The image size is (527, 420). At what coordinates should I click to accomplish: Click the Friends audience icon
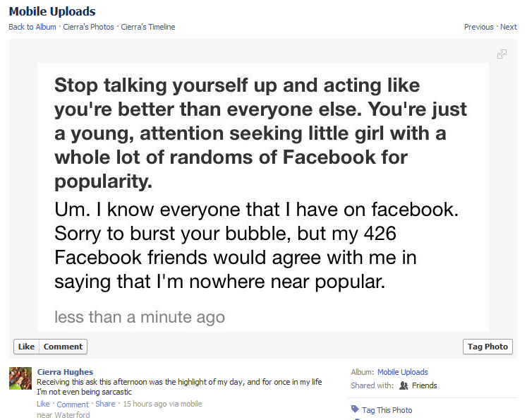(404, 385)
